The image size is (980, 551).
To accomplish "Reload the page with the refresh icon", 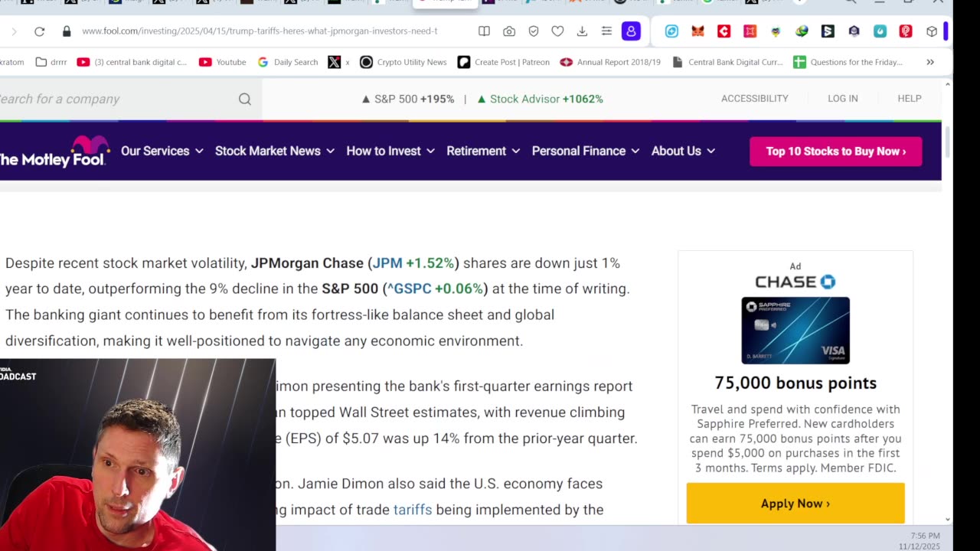I will [39, 31].
